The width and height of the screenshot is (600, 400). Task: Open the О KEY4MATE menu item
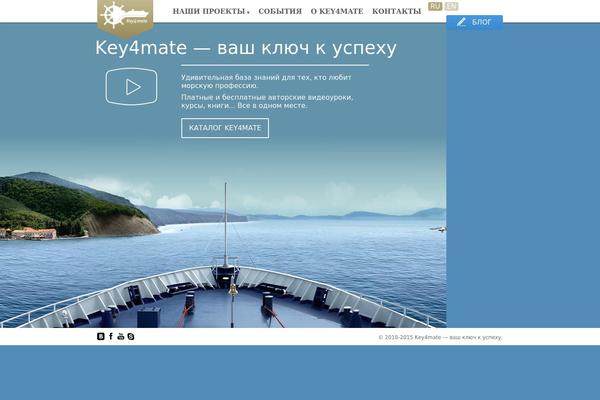point(337,11)
